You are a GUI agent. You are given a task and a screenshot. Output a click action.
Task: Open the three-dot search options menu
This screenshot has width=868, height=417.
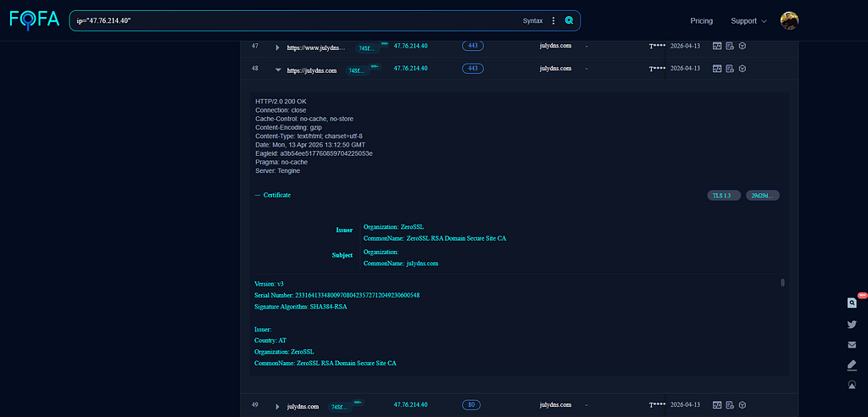pyautogui.click(x=553, y=20)
